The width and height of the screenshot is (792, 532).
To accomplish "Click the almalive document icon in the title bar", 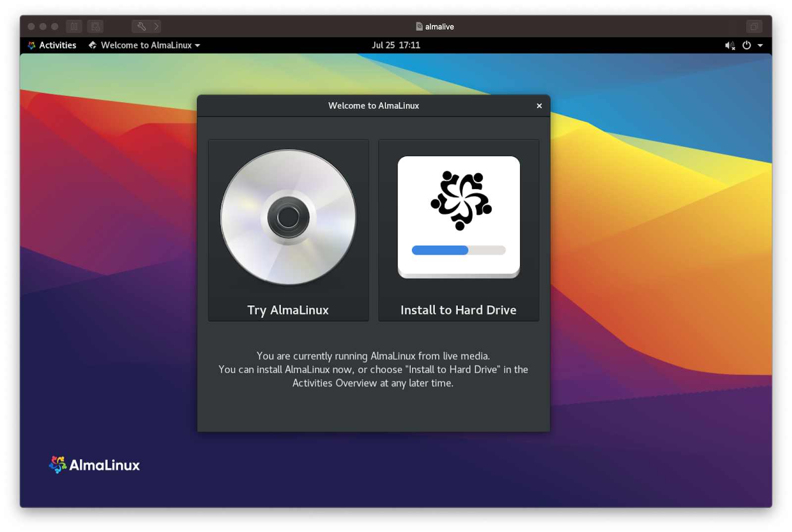I will (419, 27).
